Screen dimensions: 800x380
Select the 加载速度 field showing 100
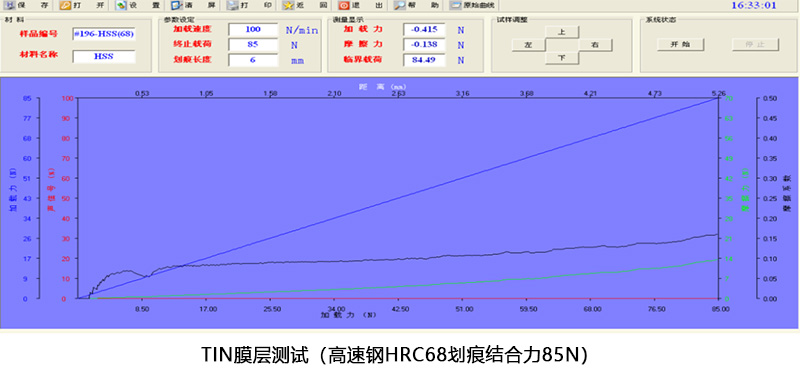253,30
